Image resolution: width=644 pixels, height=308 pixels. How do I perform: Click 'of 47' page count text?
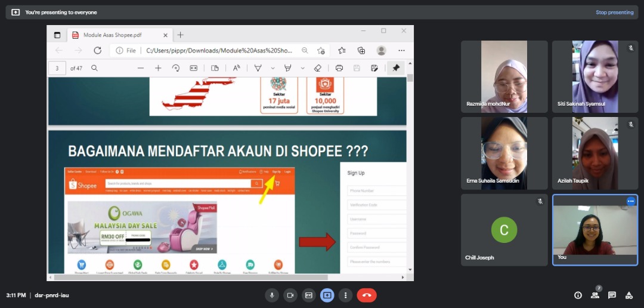(76, 68)
